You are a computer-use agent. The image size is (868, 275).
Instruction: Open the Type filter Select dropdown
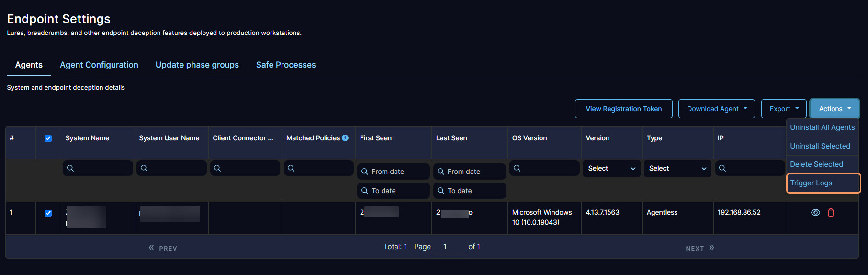pyautogui.click(x=677, y=169)
